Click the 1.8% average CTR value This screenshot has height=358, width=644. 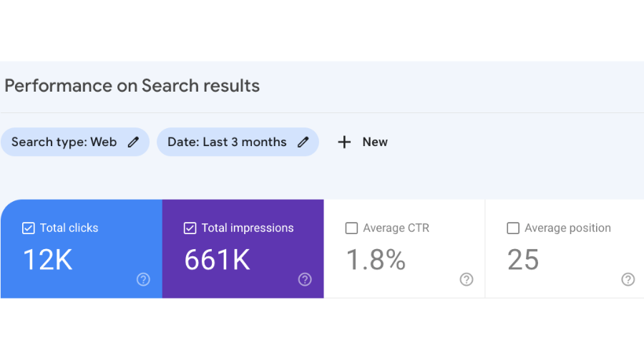tap(376, 260)
